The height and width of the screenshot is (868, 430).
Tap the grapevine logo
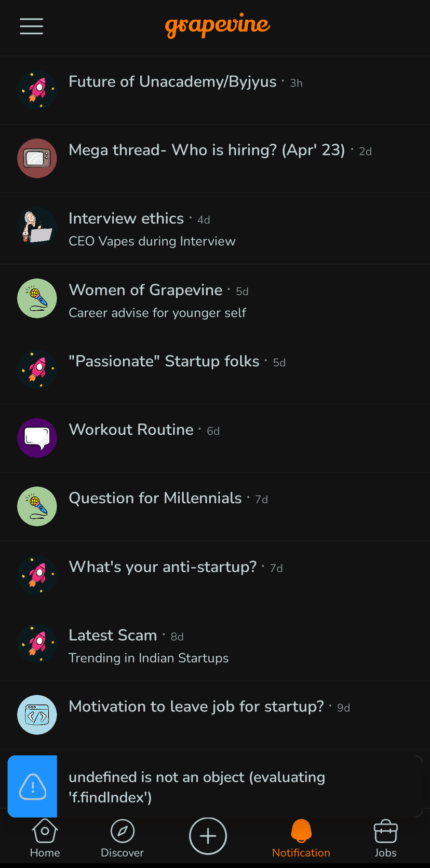218,25
